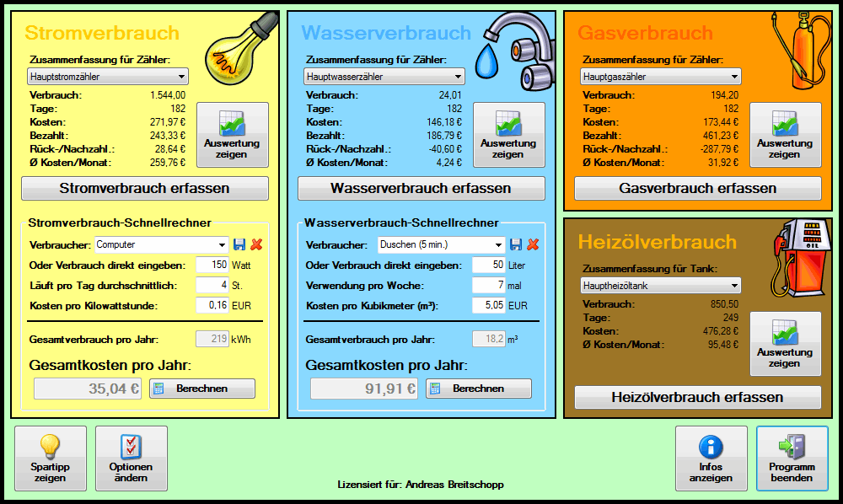Open the Auswertung zeigen chart for Wasserverbrauch
This screenshot has width=843, height=504.
509,135
